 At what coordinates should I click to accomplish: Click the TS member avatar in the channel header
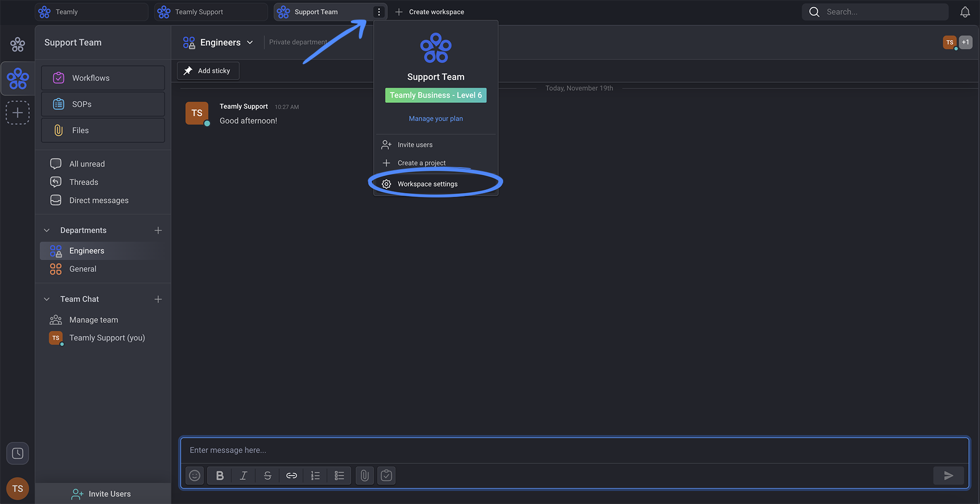click(x=950, y=43)
